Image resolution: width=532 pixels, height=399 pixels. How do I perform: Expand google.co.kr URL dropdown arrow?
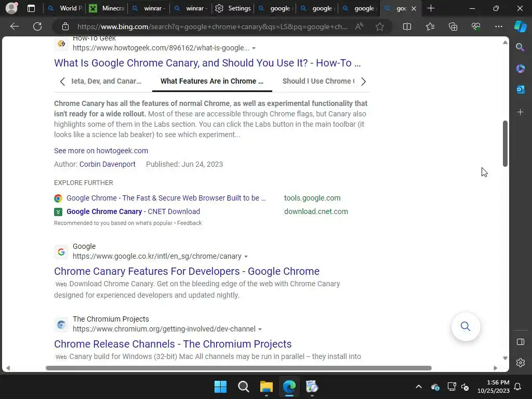[x=246, y=257]
